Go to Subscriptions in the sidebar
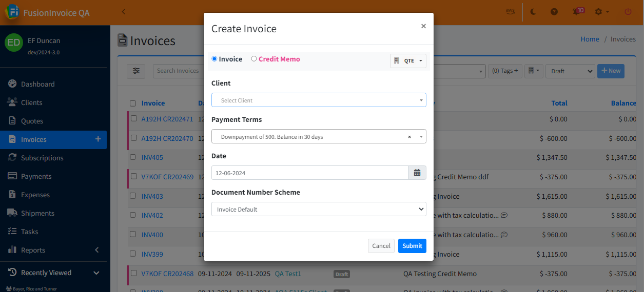644x292 pixels. (x=42, y=158)
